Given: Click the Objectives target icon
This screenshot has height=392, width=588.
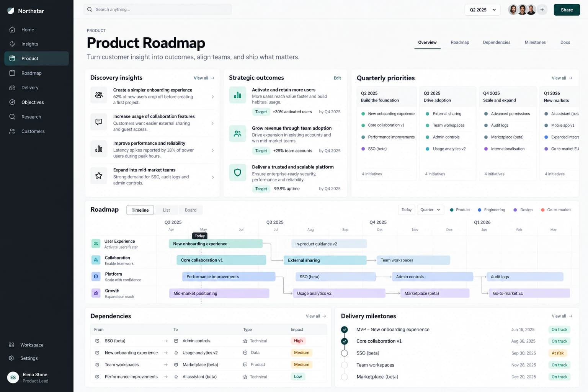Looking at the screenshot, I should pos(12,102).
